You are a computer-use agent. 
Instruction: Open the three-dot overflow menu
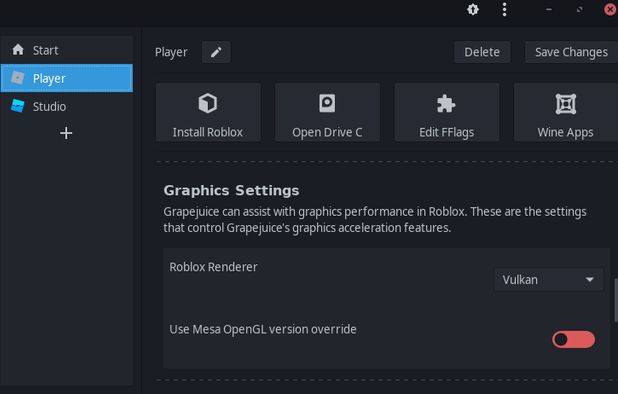(x=504, y=9)
